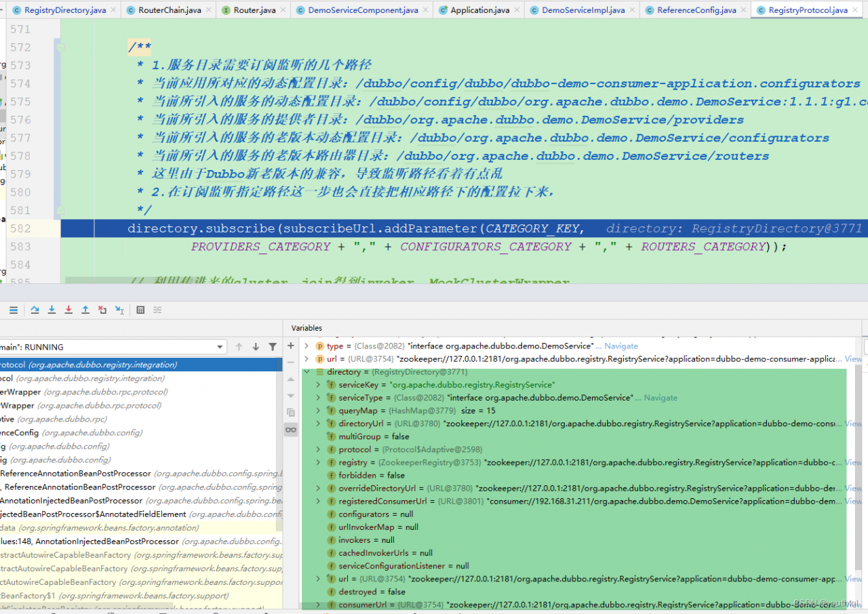The image size is (868, 614).
Task: Expand the overrideDirectoryUrl field
Action: click(x=319, y=488)
